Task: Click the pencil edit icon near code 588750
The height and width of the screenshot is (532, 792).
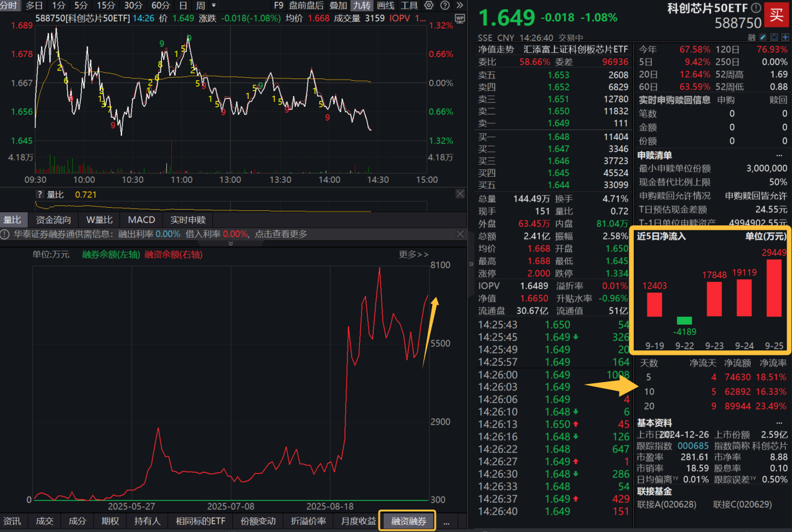Action: 763,37
